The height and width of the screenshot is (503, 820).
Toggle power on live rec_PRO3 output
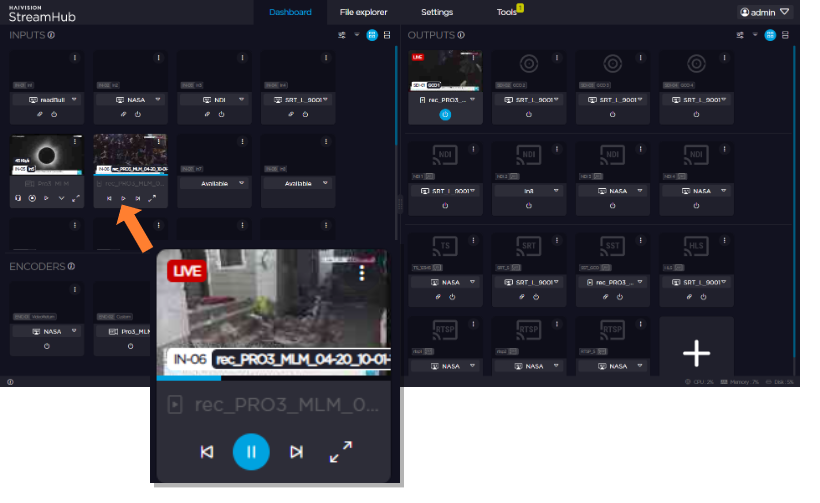click(x=445, y=115)
